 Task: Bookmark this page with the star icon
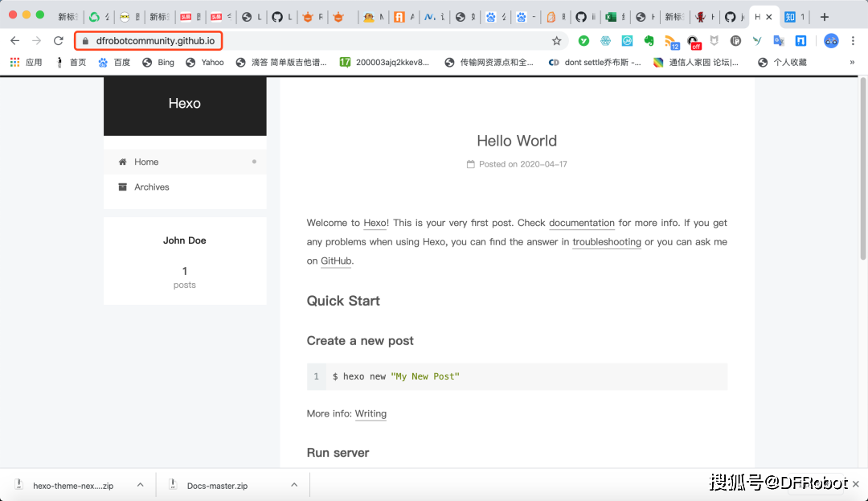556,41
